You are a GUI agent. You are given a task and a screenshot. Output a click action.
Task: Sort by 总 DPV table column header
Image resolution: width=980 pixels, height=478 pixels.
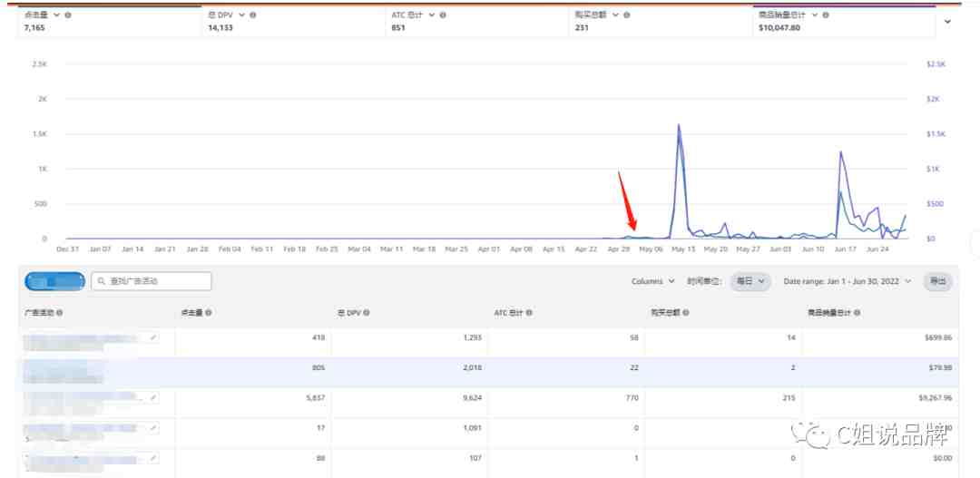click(x=348, y=312)
